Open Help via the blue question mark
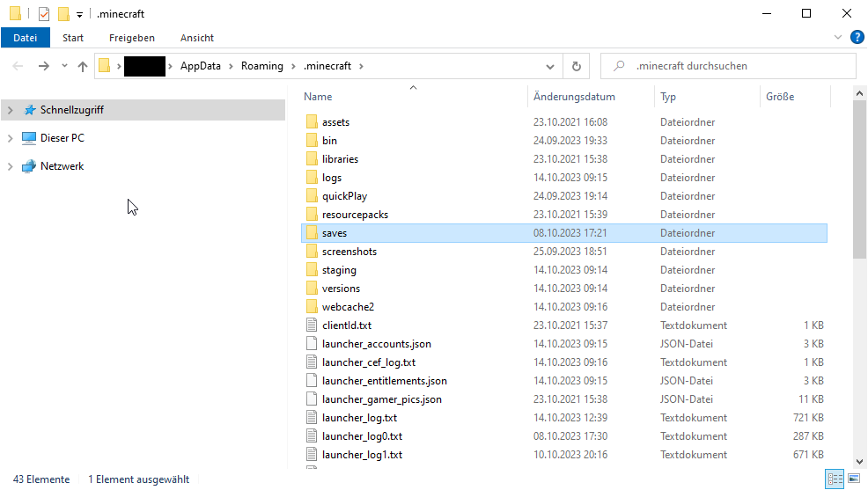The width and height of the screenshot is (868, 490). pos(857,38)
